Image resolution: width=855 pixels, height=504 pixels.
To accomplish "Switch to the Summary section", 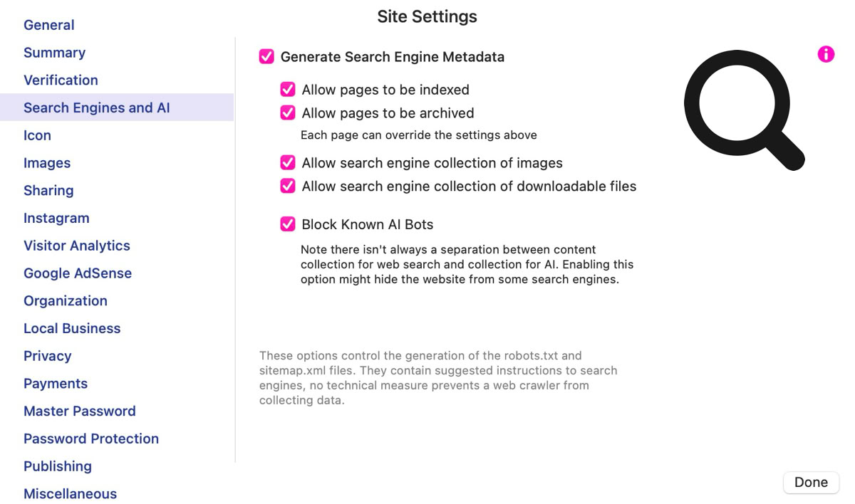I will [54, 53].
